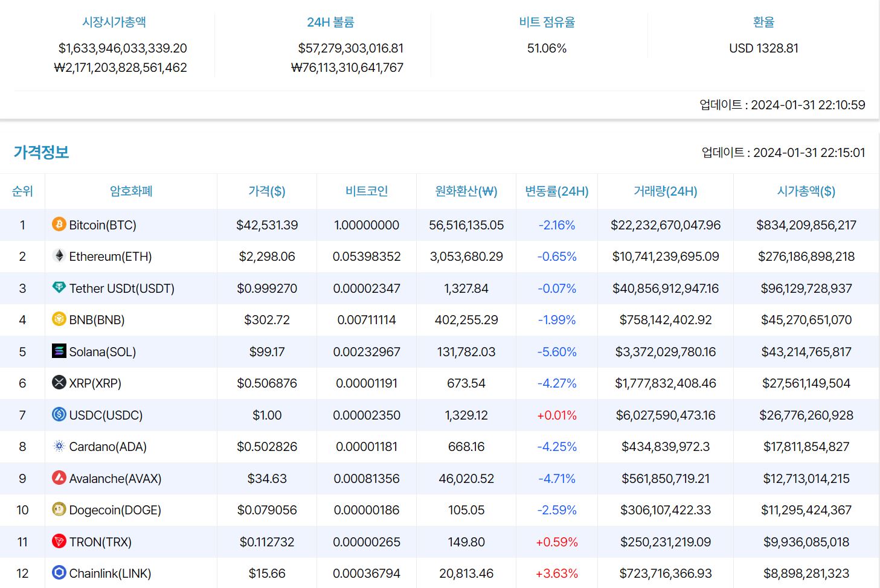The image size is (880, 588).
Task: Select the exchange rate USD 1328.81
Action: click(x=763, y=48)
